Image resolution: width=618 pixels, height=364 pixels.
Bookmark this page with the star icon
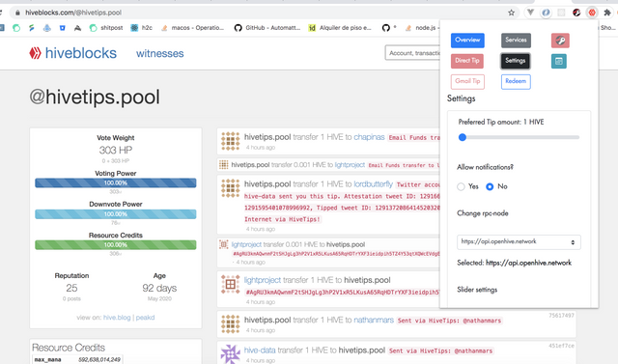coord(511,13)
